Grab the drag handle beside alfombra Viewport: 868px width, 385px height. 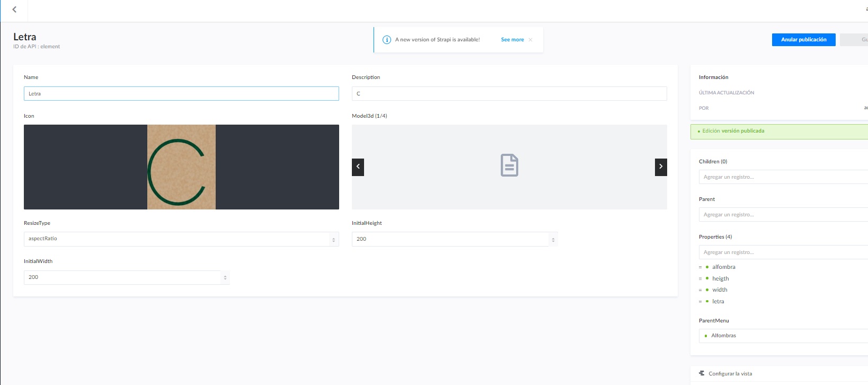(x=700, y=267)
